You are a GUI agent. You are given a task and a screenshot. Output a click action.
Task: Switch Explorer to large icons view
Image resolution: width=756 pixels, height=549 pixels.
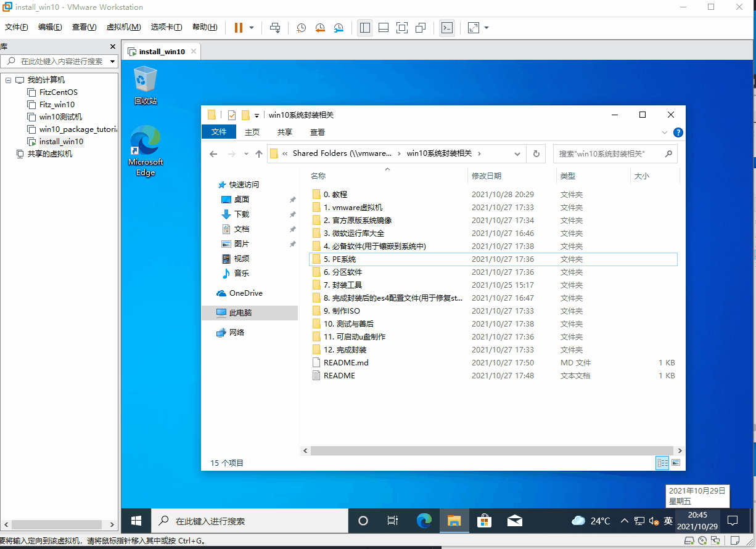676,463
